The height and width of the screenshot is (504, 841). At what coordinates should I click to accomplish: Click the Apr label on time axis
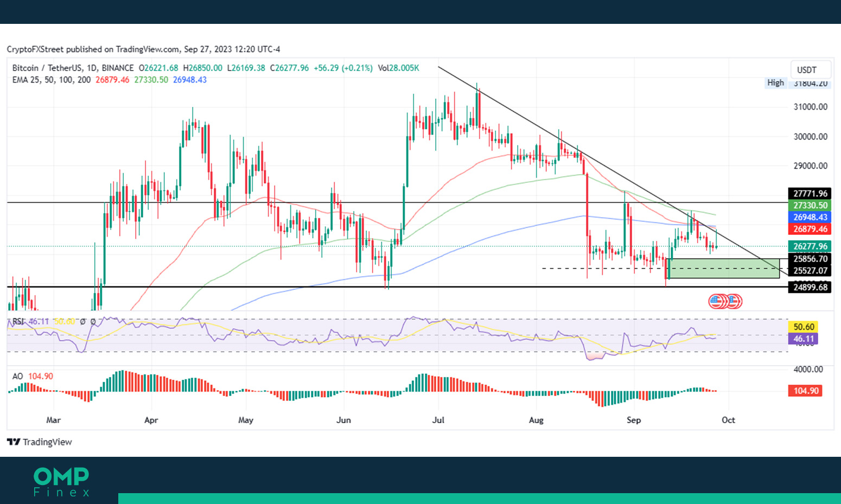coord(151,420)
